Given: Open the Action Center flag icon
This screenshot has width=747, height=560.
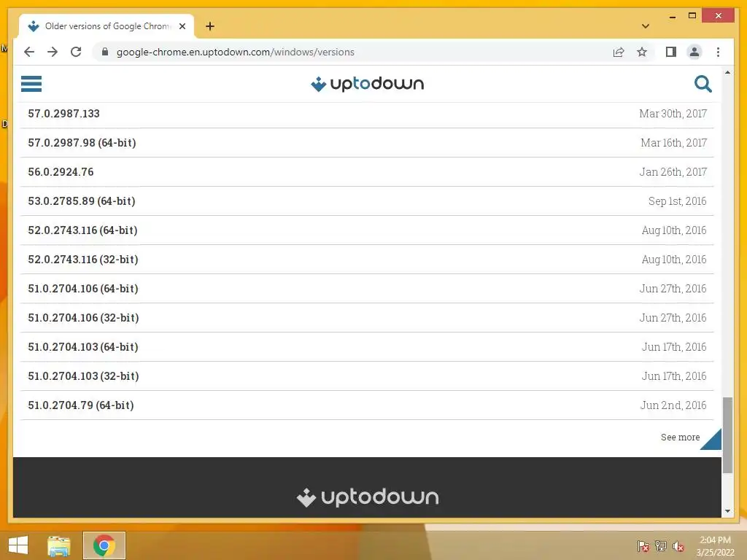Looking at the screenshot, I should (643, 546).
